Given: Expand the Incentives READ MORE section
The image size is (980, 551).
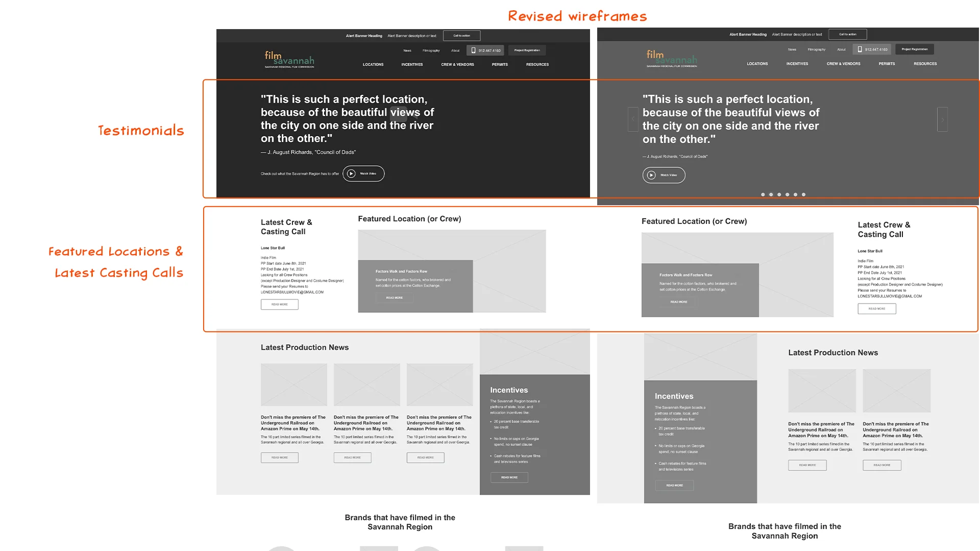Looking at the screenshot, I should click(509, 477).
